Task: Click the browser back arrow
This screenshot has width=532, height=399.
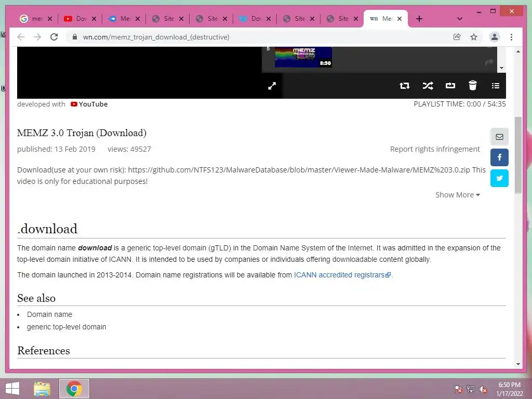Action: click(x=21, y=37)
